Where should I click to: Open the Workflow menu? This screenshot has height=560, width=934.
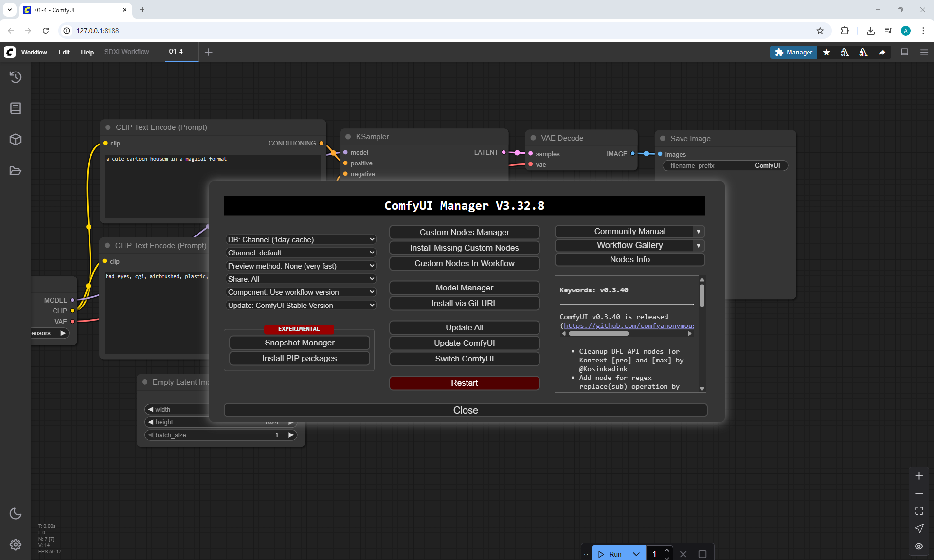pos(34,52)
